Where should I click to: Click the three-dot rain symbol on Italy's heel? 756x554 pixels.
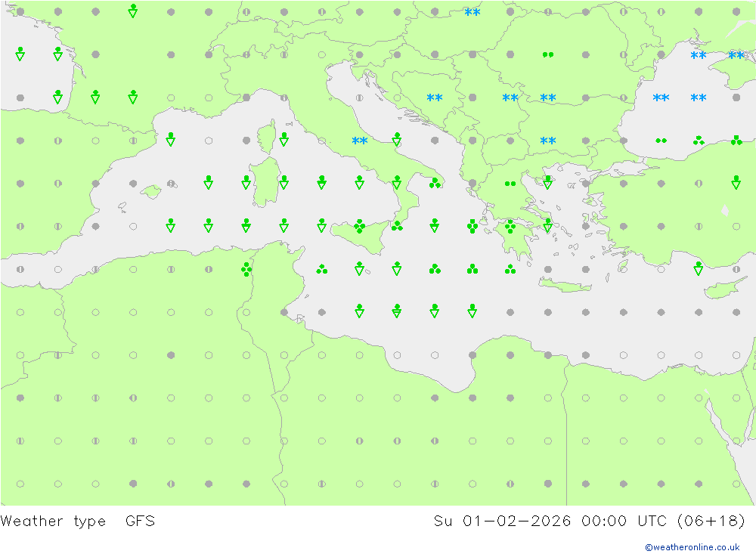[x=435, y=183]
